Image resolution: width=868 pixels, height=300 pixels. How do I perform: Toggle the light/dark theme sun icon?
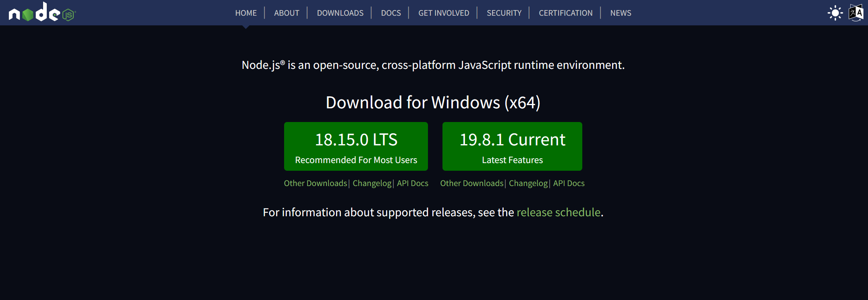tap(835, 13)
